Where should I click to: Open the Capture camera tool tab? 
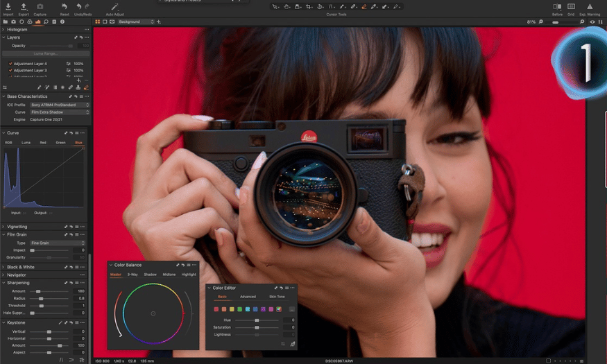click(14, 21)
